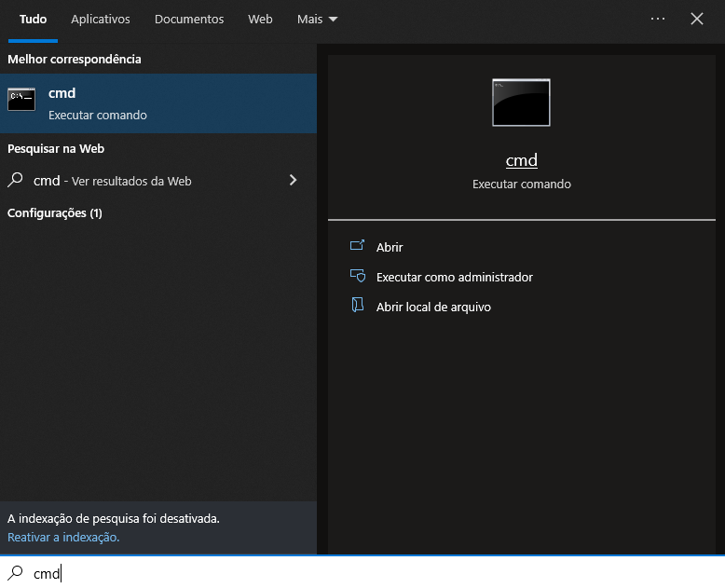Switch to the Web tab
This screenshot has width=725, height=588.
260,20
